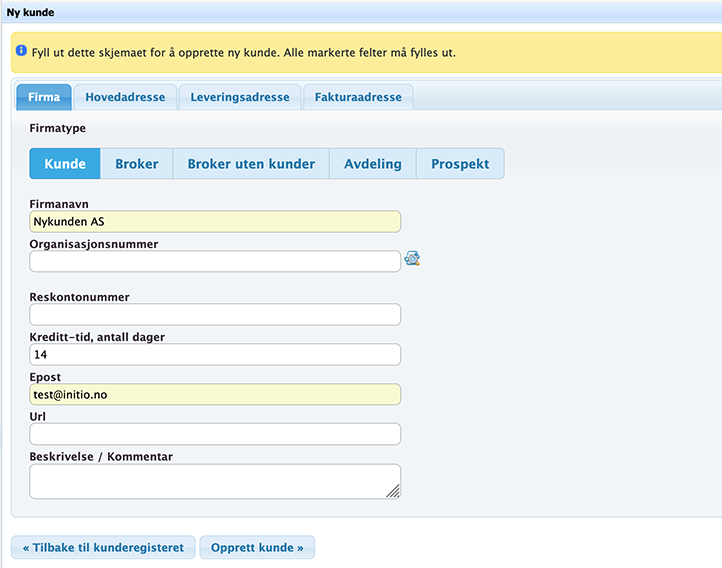
Task: Click into the Reskontonummer field
Action: point(215,315)
